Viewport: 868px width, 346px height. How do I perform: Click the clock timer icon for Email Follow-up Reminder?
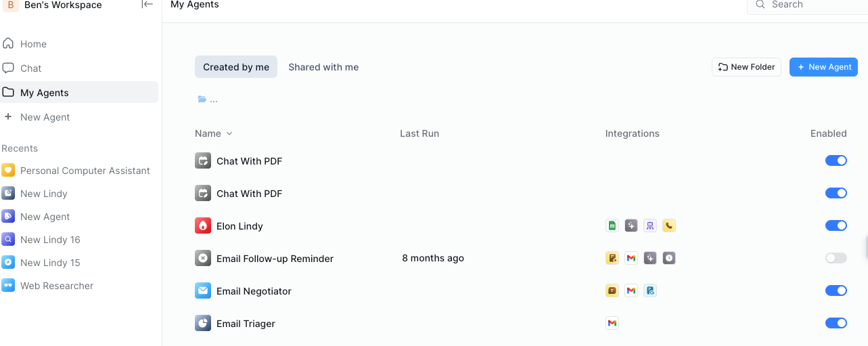pos(669,259)
